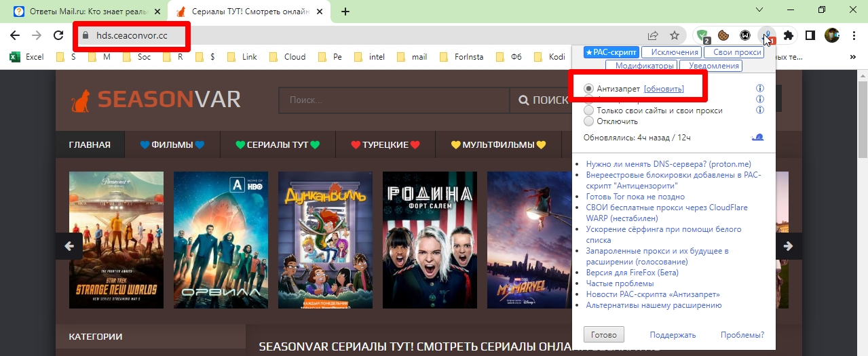The width and height of the screenshot is (868, 356).
Task: Open the ФИЛЬМЫ menu section
Action: pos(172,144)
